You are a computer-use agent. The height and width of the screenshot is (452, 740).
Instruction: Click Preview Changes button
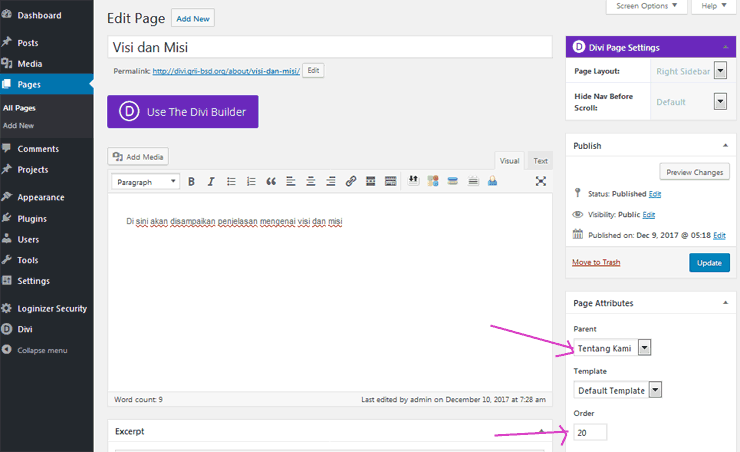click(694, 172)
